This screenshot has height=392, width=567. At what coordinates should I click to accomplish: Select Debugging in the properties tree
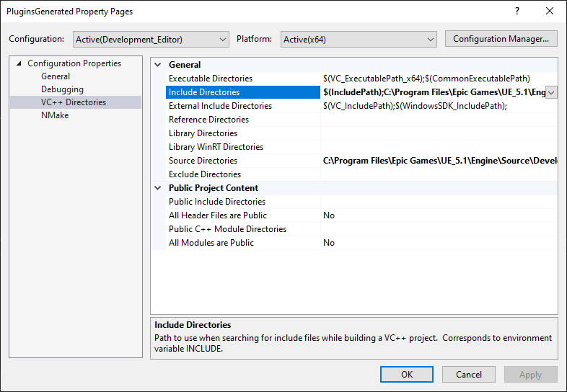pyautogui.click(x=62, y=89)
